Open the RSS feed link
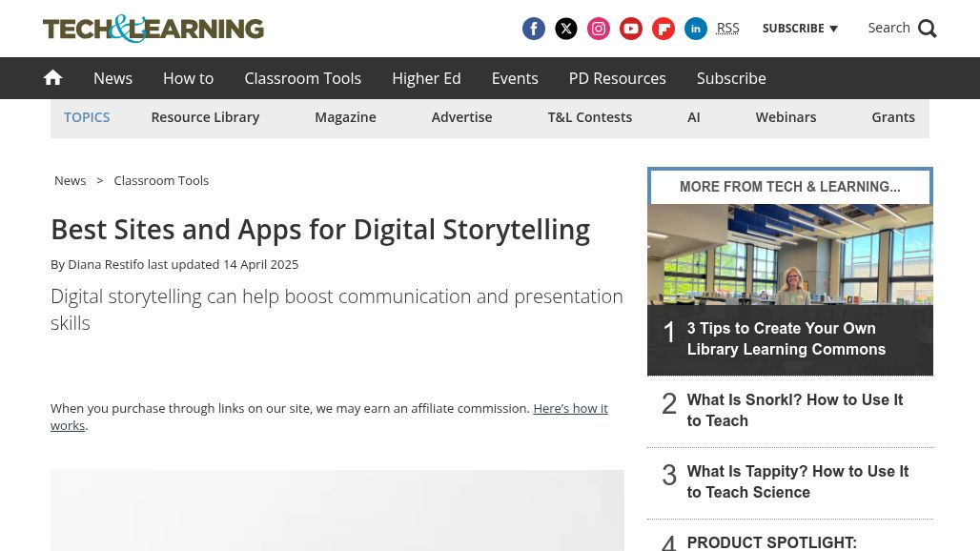This screenshot has height=551, width=980. [727, 28]
